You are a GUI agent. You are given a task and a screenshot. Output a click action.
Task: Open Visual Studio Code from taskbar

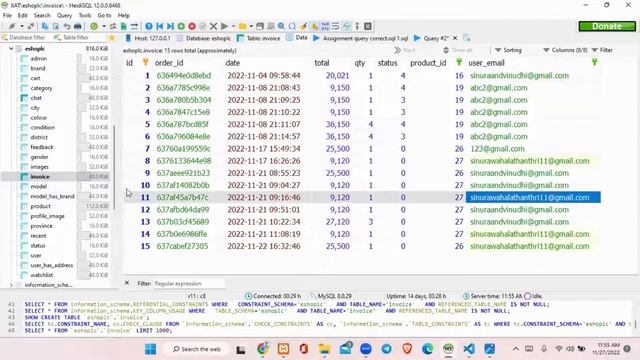[469, 349]
